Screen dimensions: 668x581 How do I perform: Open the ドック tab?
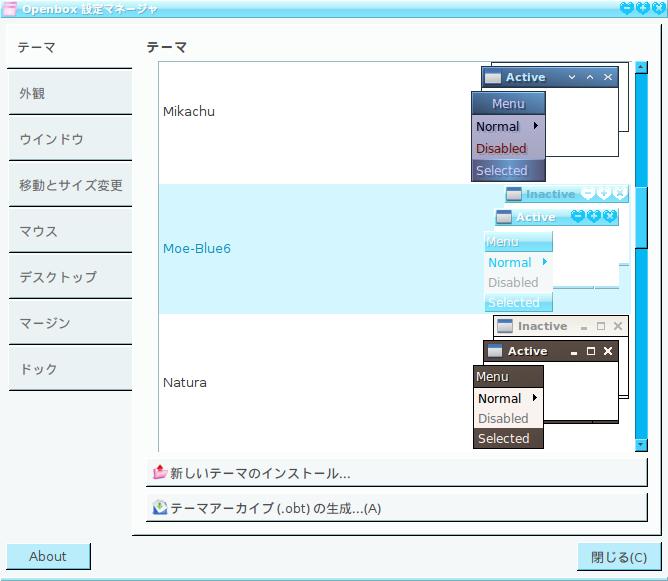[70, 368]
